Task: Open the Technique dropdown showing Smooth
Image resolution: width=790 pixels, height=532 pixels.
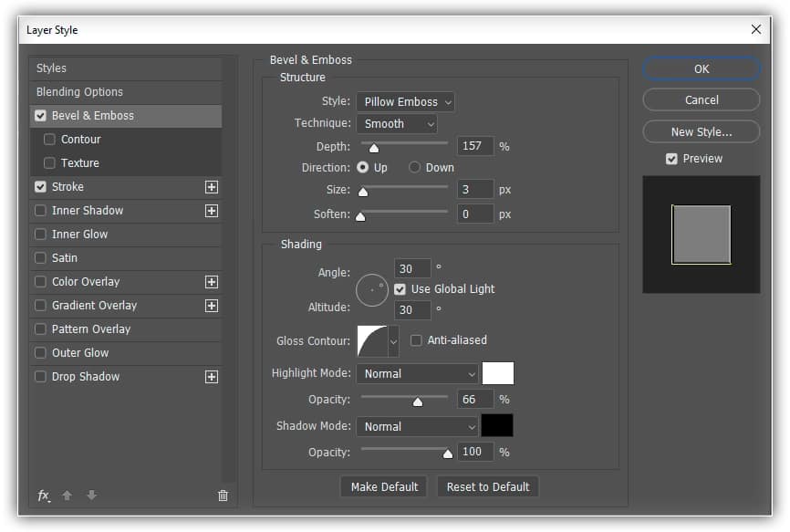Action: [397, 123]
